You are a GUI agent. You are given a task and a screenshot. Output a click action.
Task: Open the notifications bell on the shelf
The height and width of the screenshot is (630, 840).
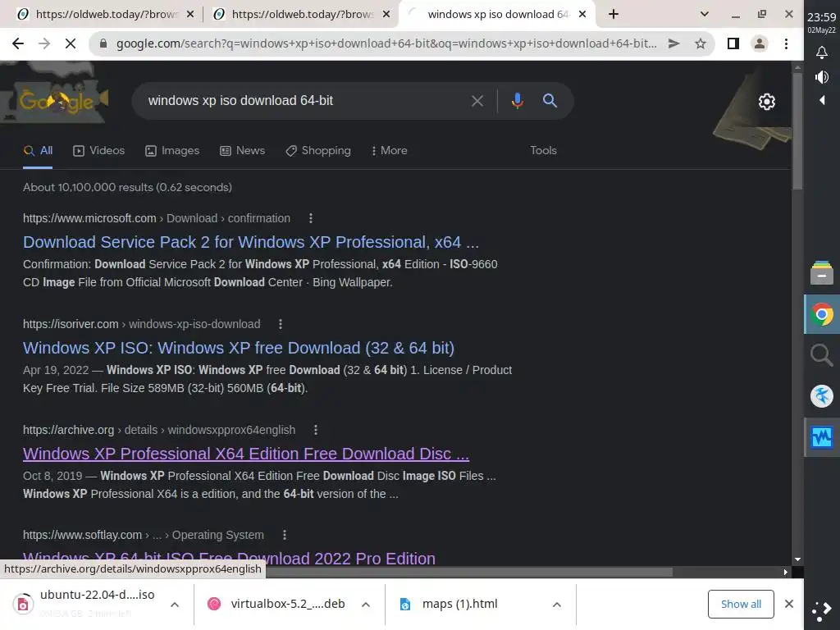[822, 52]
